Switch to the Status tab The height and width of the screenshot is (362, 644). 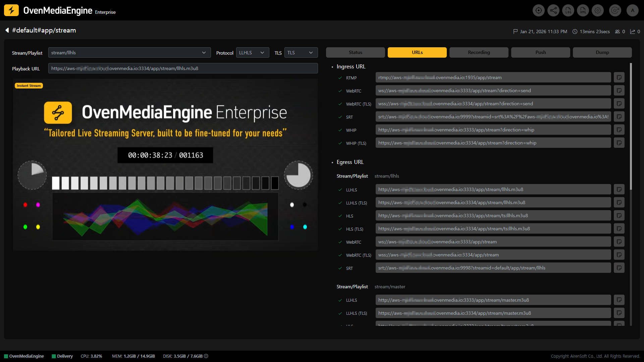[355, 52]
